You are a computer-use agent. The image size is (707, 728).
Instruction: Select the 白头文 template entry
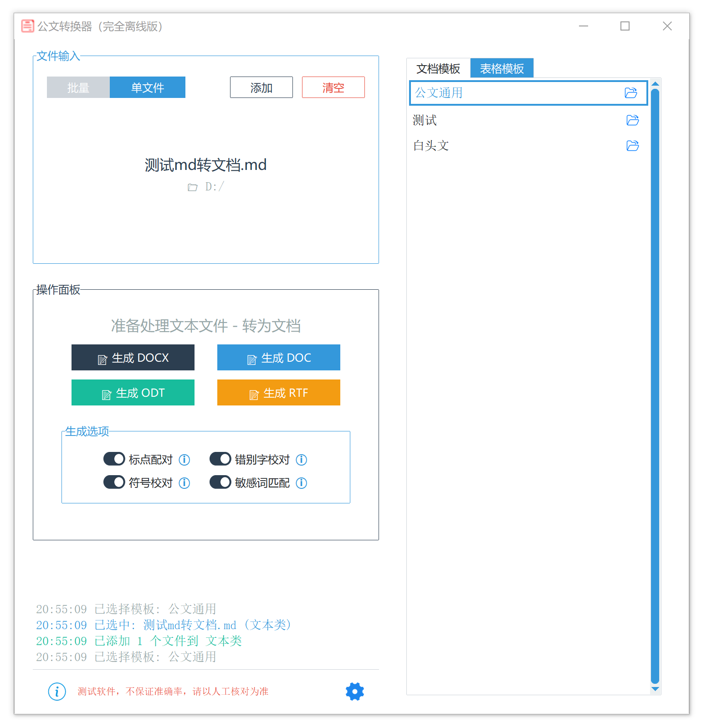point(431,146)
